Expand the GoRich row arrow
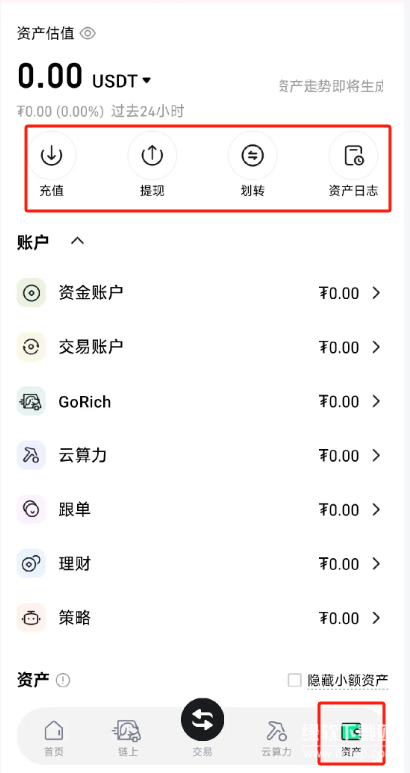The width and height of the screenshot is (410, 773). (376, 401)
